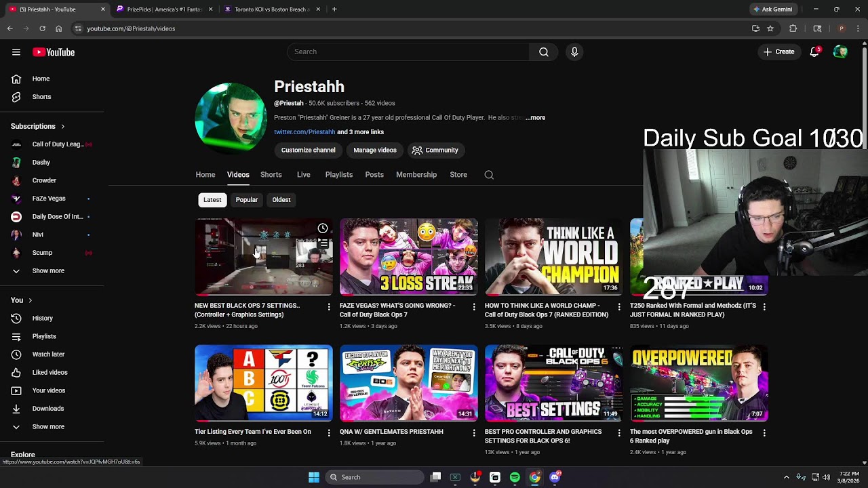The width and height of the screenshot is (868, 488).
Task: Click Customize channel button
Action: pyautogui.click(x=309, y=150)
